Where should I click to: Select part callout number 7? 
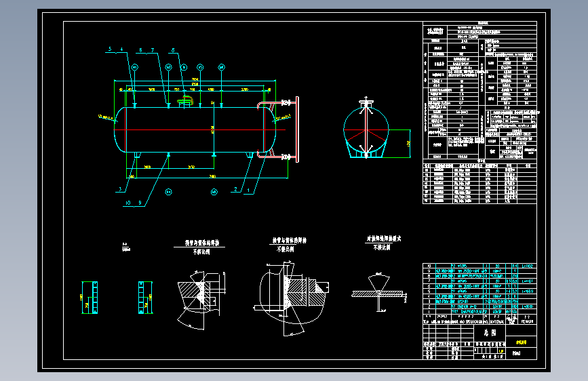[153, 50]
